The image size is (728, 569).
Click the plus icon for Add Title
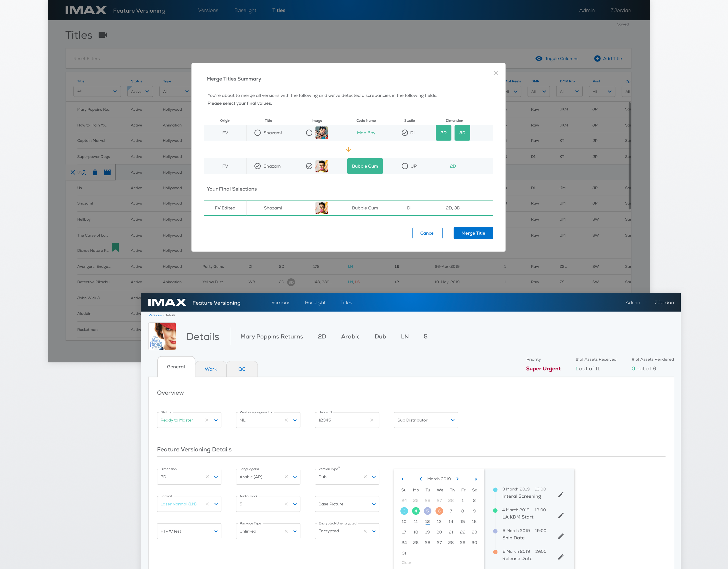(x=597, y=59)
